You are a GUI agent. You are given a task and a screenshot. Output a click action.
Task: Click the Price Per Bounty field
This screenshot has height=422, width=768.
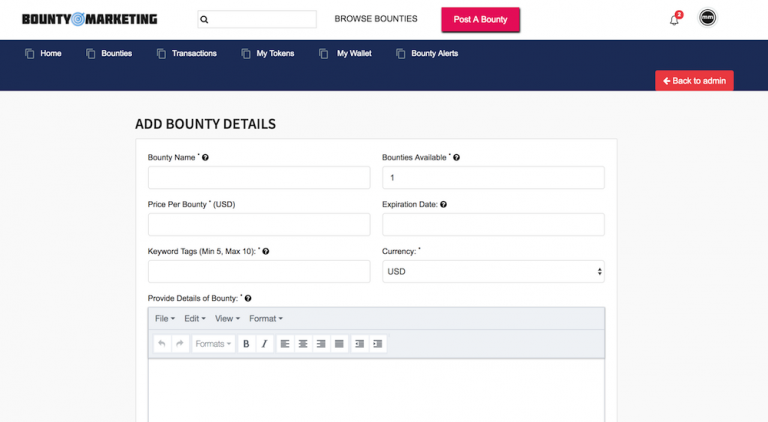pyautogui.click(x=259, y=224)
